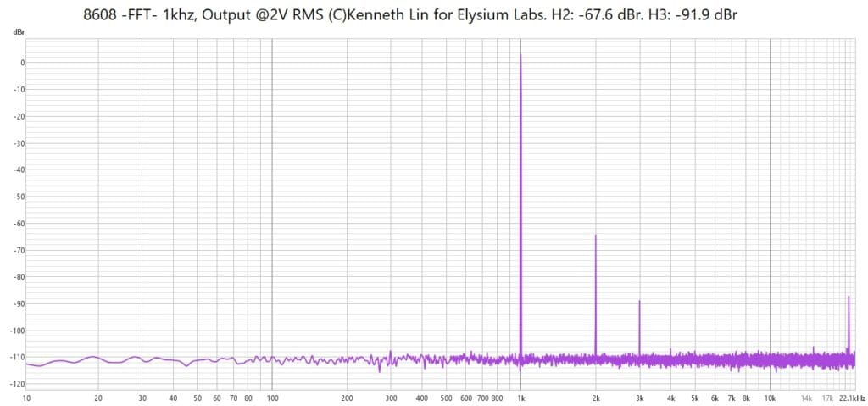Image resolution: width=868 pixels, height=406 pixels.
Task: Click the 1k label on the frequency axis
Action: click(521, 398)
